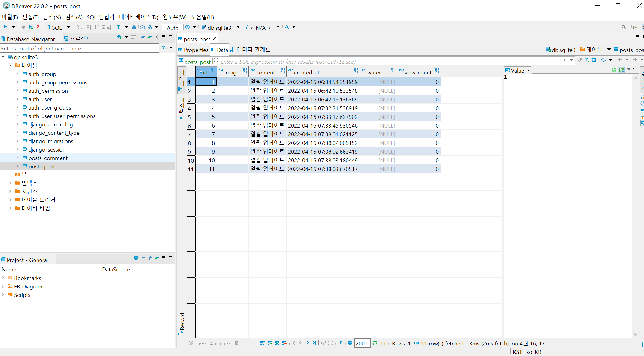Click the green refresh row count icon

point(375,343)
